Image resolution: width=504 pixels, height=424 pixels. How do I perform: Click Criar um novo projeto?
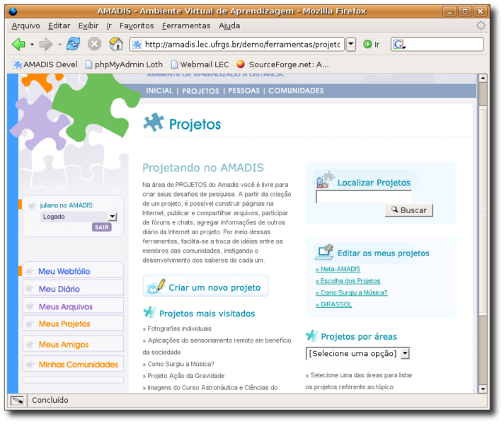tap(206, 286)
